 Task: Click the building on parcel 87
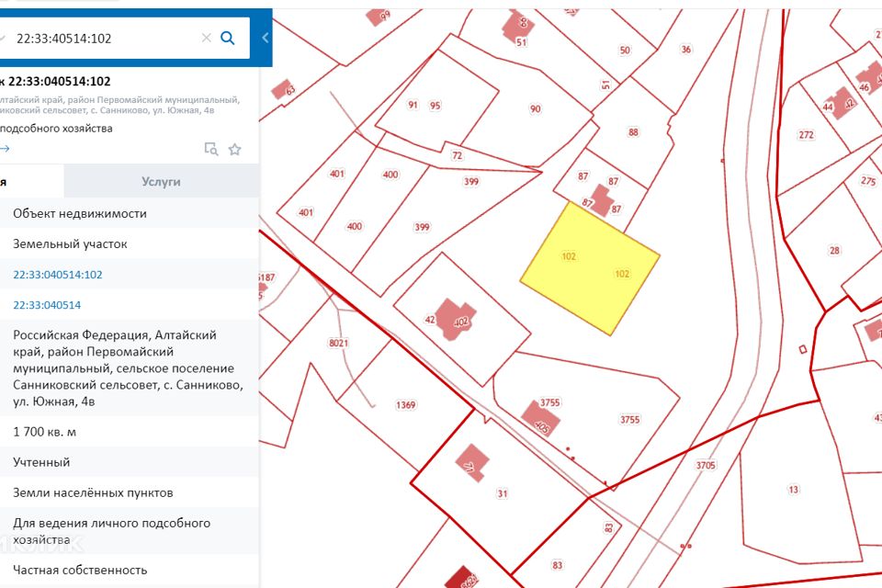601,200
